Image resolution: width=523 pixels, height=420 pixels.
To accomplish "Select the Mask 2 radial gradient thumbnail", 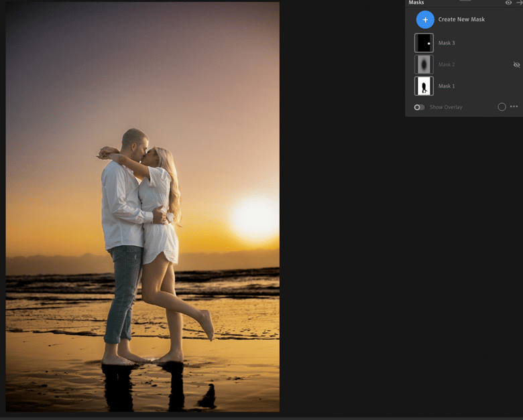I will pos(424,64).
